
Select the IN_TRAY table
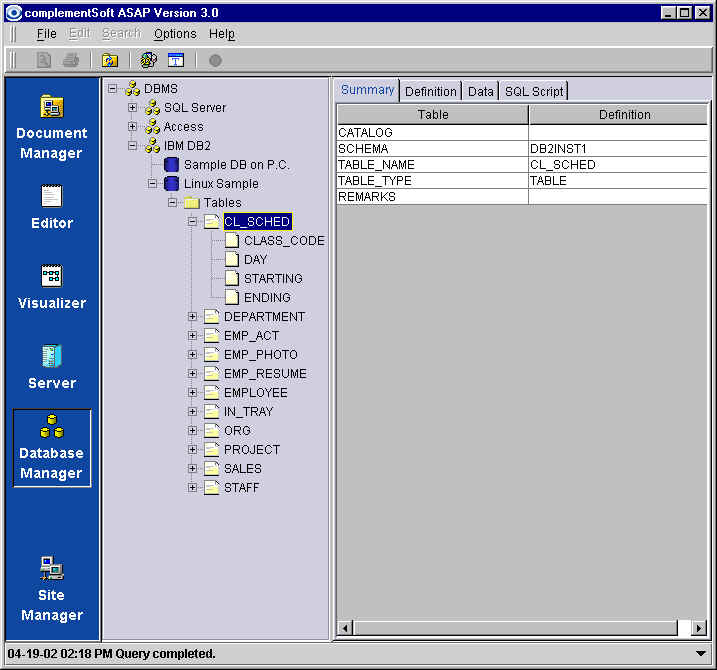click(x=248, y=412)
